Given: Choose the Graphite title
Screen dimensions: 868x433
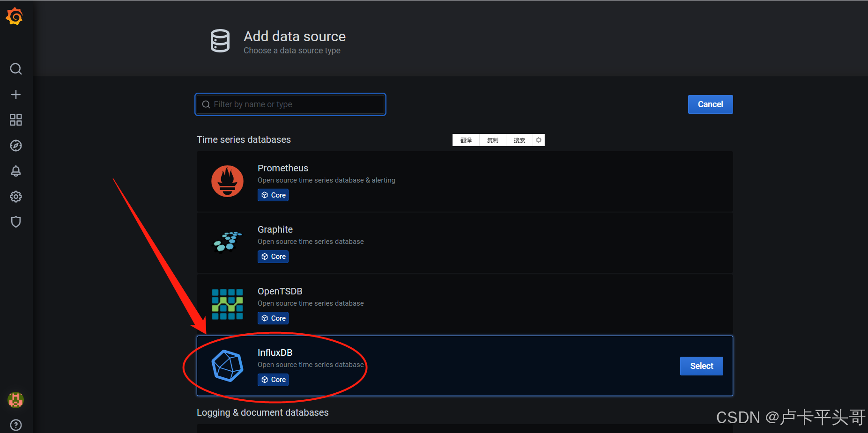Looking at the screenshot, I should [x=275, y=229].
